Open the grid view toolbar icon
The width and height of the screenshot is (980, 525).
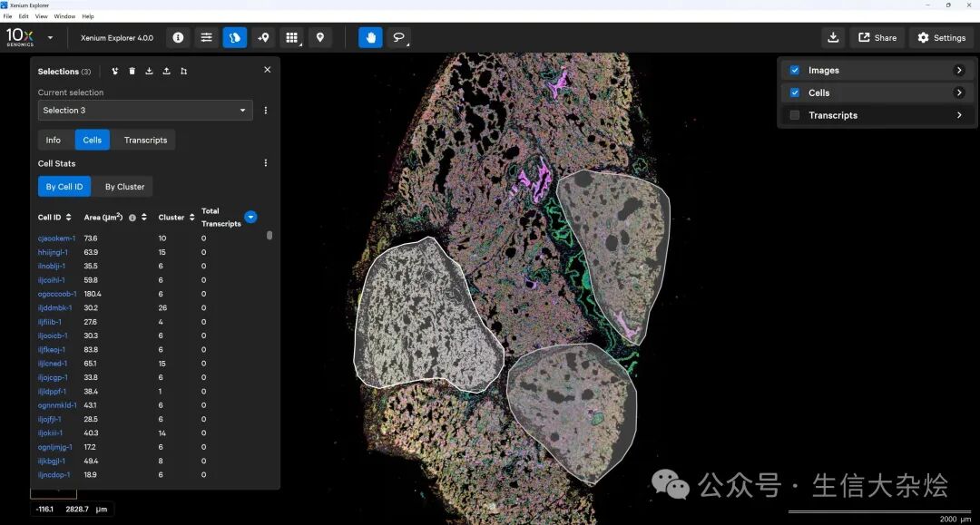[x=292, y=37]
